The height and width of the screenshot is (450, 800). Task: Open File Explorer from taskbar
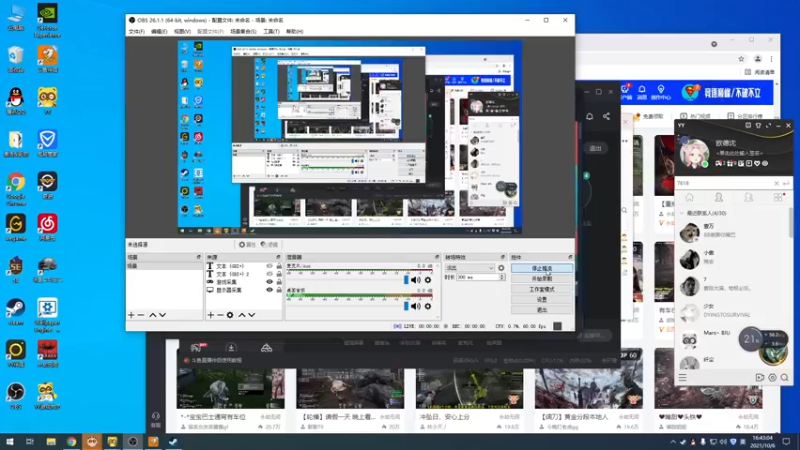[x=51, y=442]
